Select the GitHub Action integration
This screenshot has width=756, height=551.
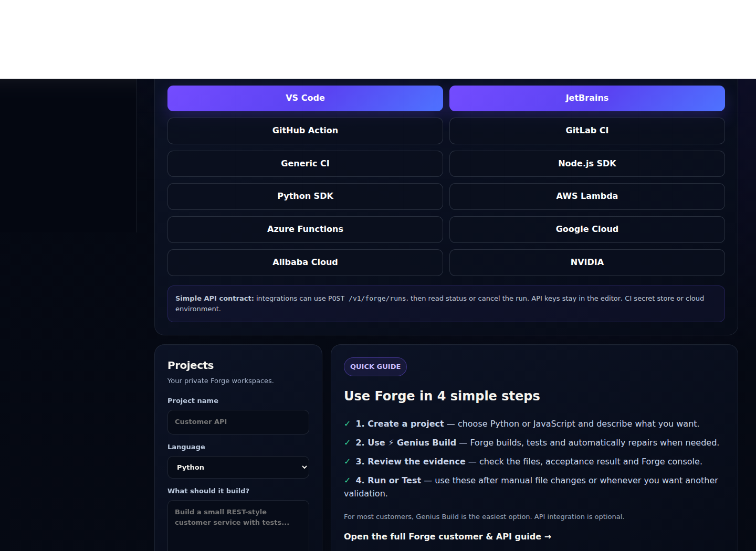click(305, 131)
